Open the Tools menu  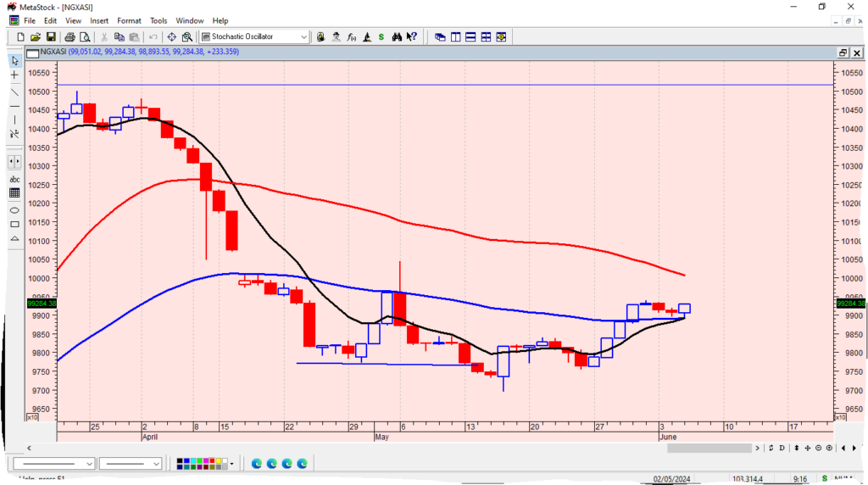pyautogui.click(x=159, y=20)
